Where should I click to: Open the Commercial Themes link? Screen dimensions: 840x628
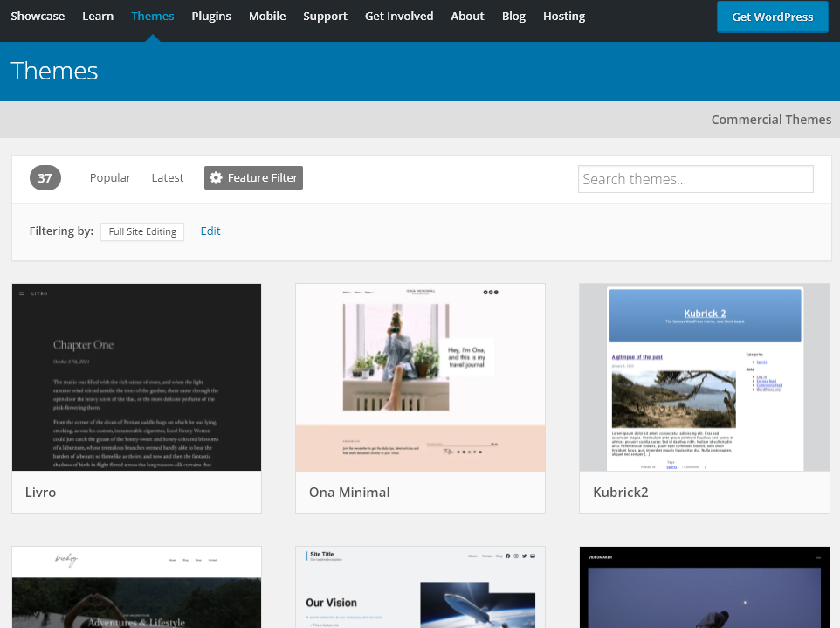[771, 120]
